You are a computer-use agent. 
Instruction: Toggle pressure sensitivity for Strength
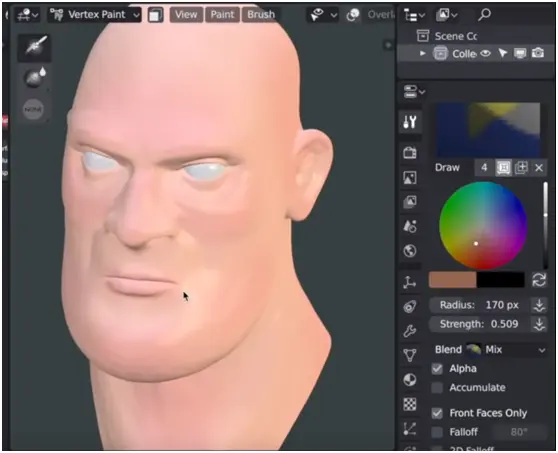[x=539, y=324]
